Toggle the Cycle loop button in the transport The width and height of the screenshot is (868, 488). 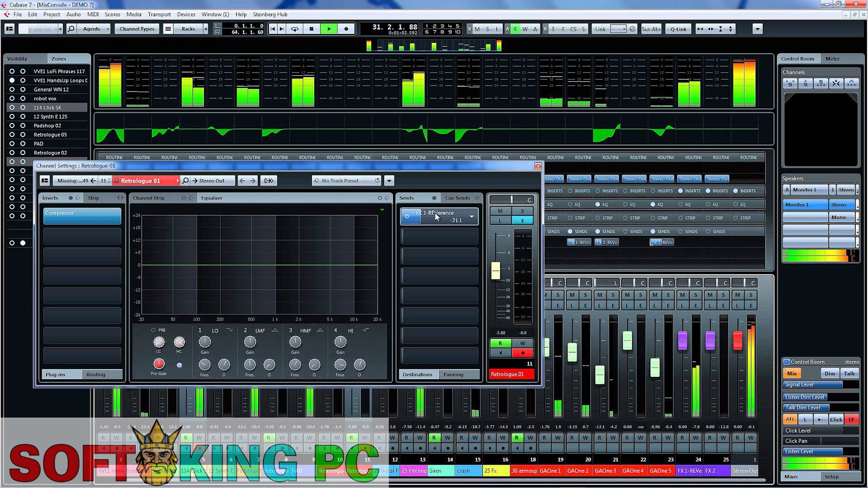tap(295, 29)
